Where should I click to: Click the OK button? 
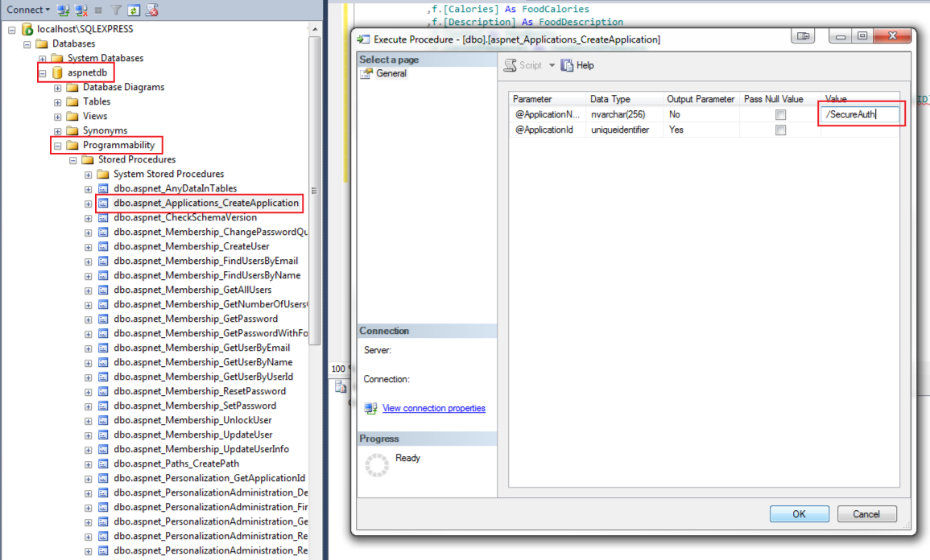coord(799,514)
